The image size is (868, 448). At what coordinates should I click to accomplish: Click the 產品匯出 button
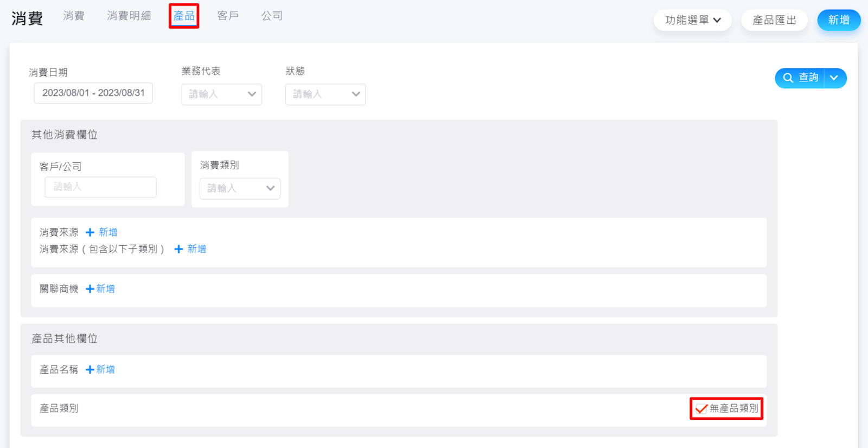coord(774,21)
